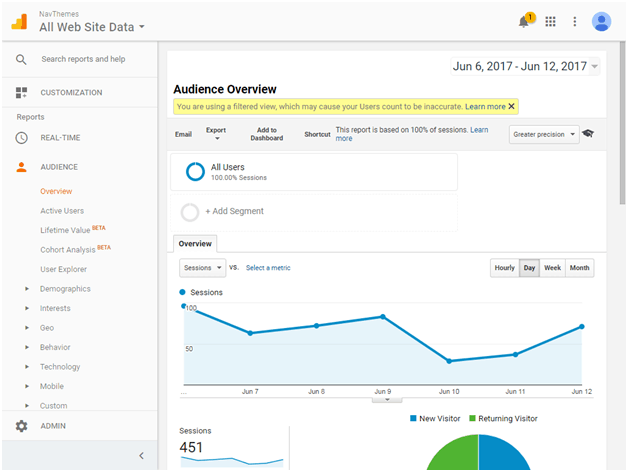Click the green Returning Visitor pie slice
The image size is (628, 472).
[453, 452]
